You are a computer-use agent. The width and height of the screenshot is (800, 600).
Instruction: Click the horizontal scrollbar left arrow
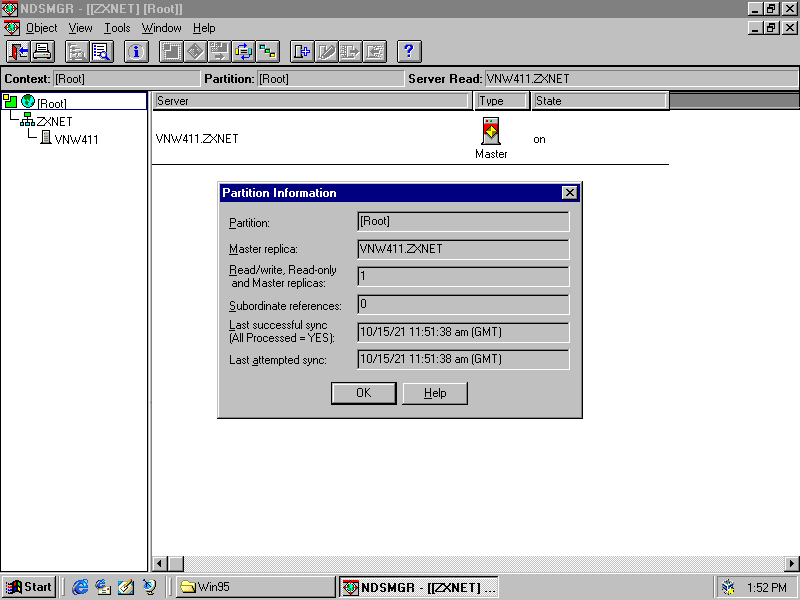pyautogui.click(x=160, y=564)
